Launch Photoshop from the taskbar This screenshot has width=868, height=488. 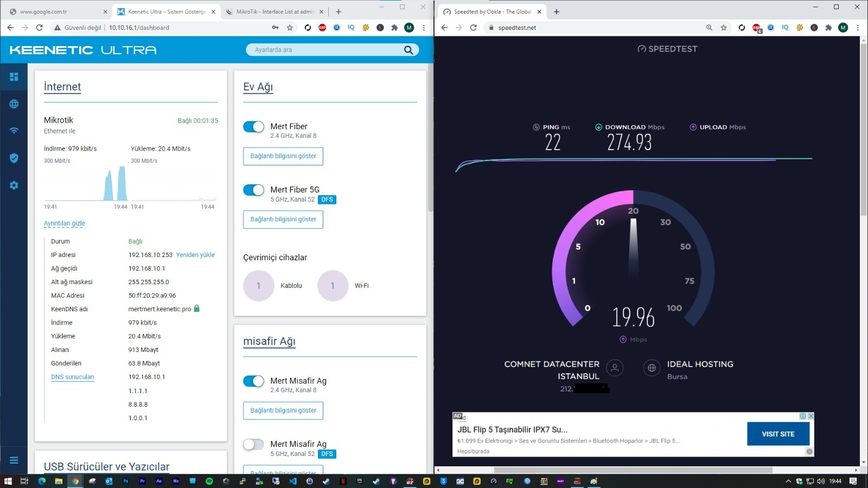pyautogui.click(x=126, y=481)
